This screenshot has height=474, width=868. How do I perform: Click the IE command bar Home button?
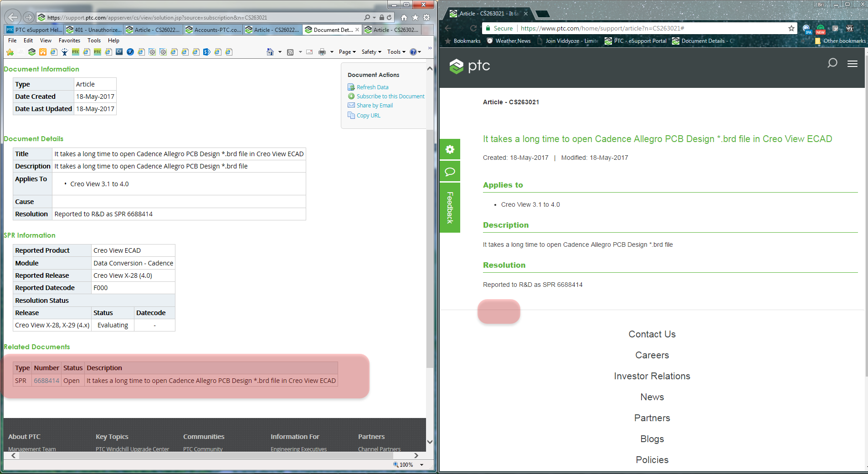[270, 52]
